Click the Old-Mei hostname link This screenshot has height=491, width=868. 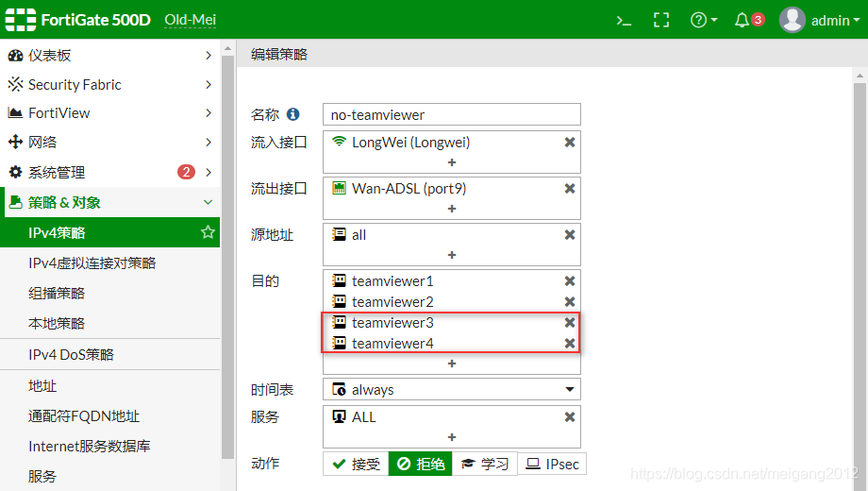click(190, 20)
